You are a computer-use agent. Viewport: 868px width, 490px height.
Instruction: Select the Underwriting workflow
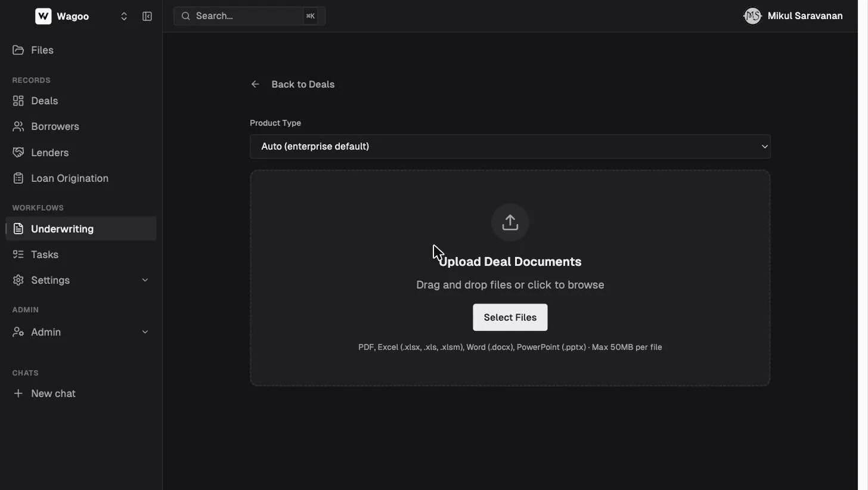pos(81,229)
